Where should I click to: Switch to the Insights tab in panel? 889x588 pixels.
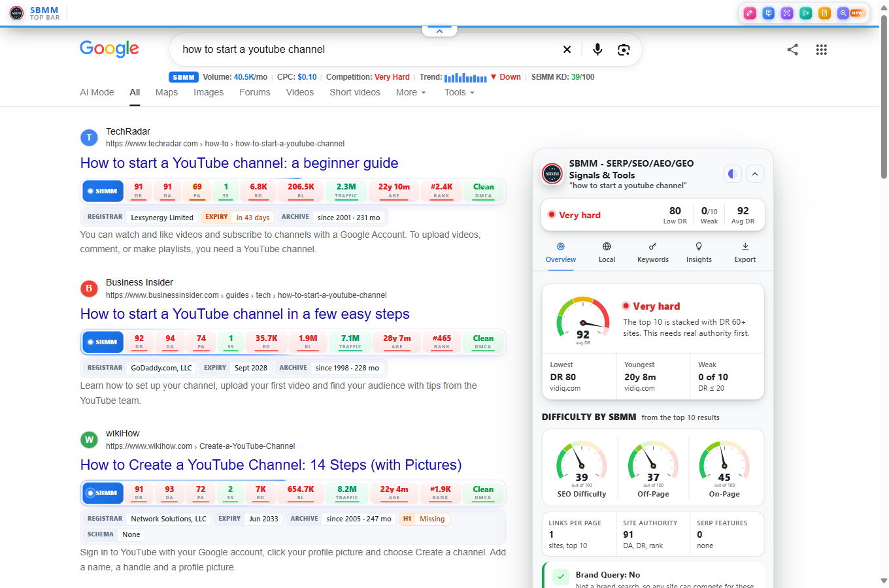click(x=699, y=252)
